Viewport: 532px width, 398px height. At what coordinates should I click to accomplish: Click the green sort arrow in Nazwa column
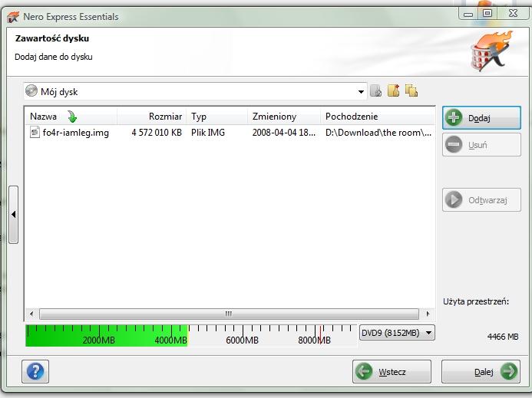point(72,117)
